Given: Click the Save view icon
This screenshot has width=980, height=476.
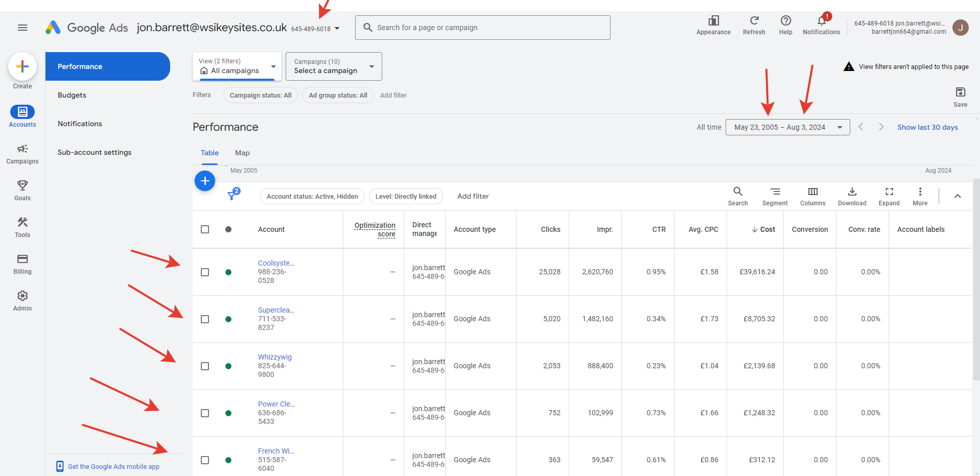Looking at the screenshot, I should [x=961, y=92].
